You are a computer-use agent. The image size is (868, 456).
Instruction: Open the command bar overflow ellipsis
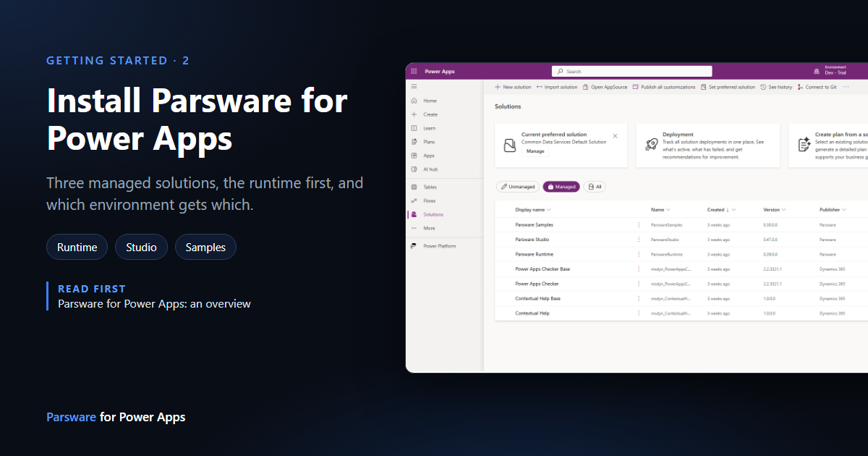[x=846, y=87]
